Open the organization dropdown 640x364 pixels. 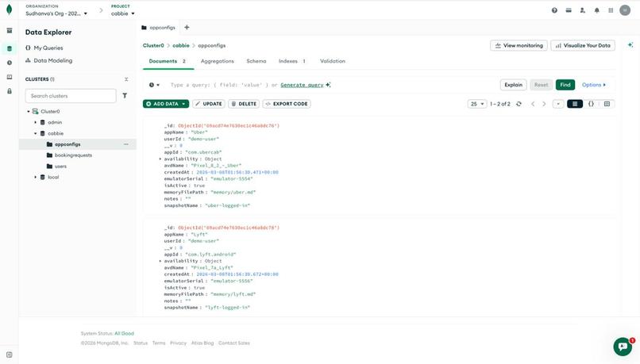click(x=56, y=13)
